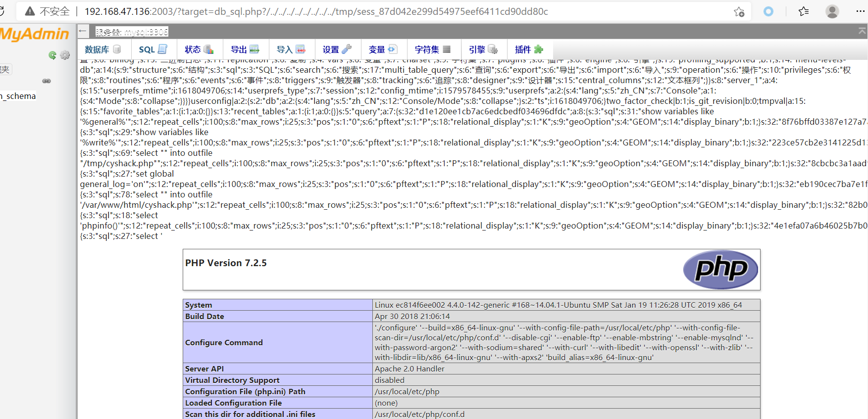The width and height of the screenshot is (868, 419).
Task: Add this page to favorites star icon
Action: pyautogui.click(x=739, y=11)
